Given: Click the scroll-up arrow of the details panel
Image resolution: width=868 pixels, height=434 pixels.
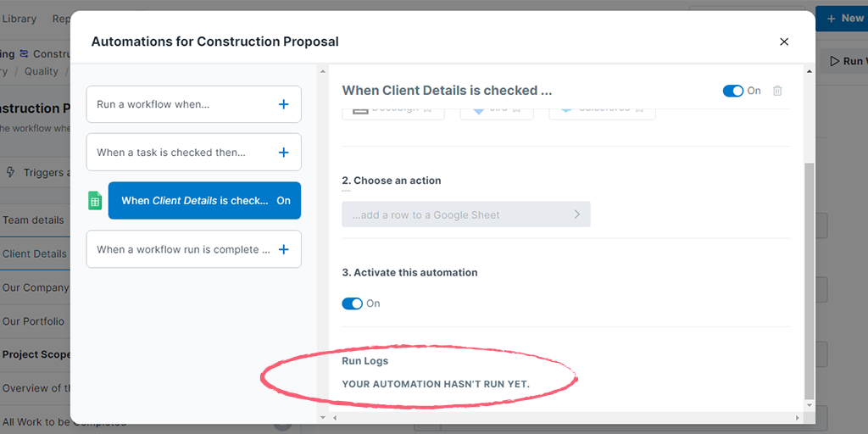Looking at the screenshot, I should (x=810, y=71).
